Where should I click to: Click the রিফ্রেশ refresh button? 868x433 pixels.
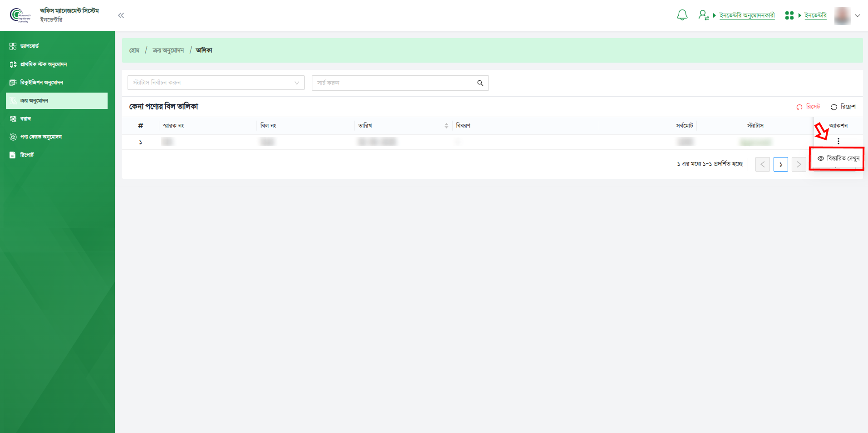point(843,107)
